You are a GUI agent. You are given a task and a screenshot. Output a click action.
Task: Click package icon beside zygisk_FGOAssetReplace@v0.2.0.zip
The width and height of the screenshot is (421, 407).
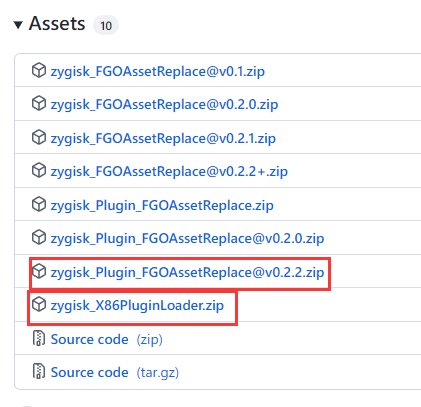(x=39, y=104)
